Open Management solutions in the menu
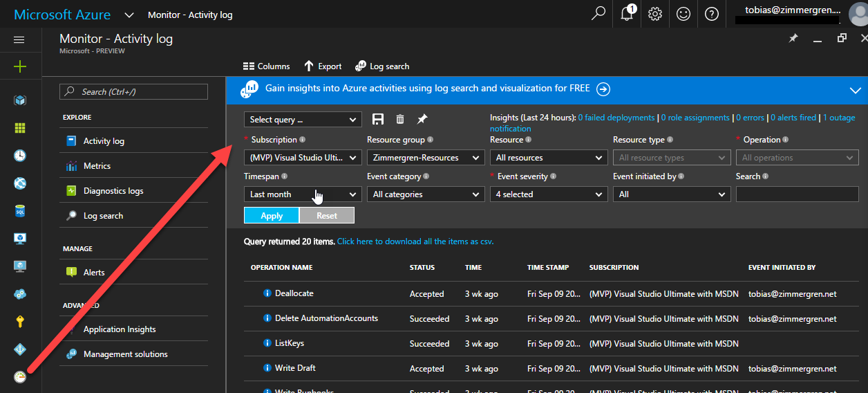868x393 pixels. 134,354
